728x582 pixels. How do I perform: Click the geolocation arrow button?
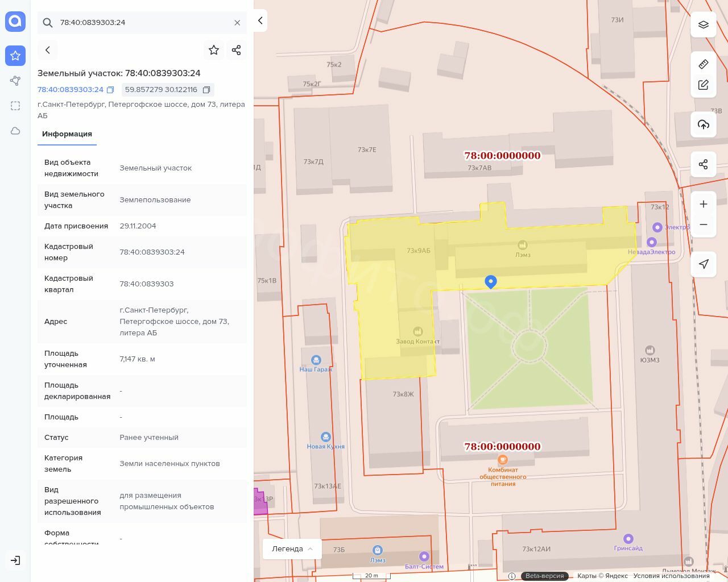pyautogui.click(x=704, y=264)
